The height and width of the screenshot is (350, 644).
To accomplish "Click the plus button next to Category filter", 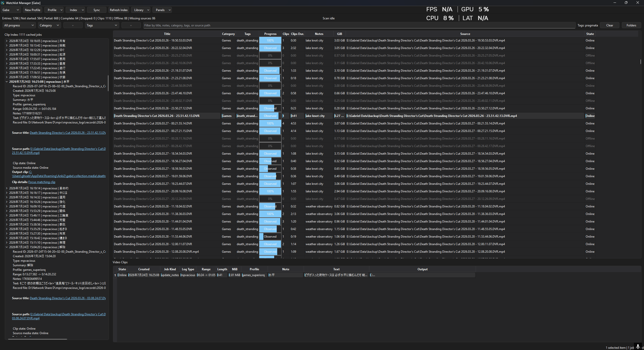I will tap(73, 25).
